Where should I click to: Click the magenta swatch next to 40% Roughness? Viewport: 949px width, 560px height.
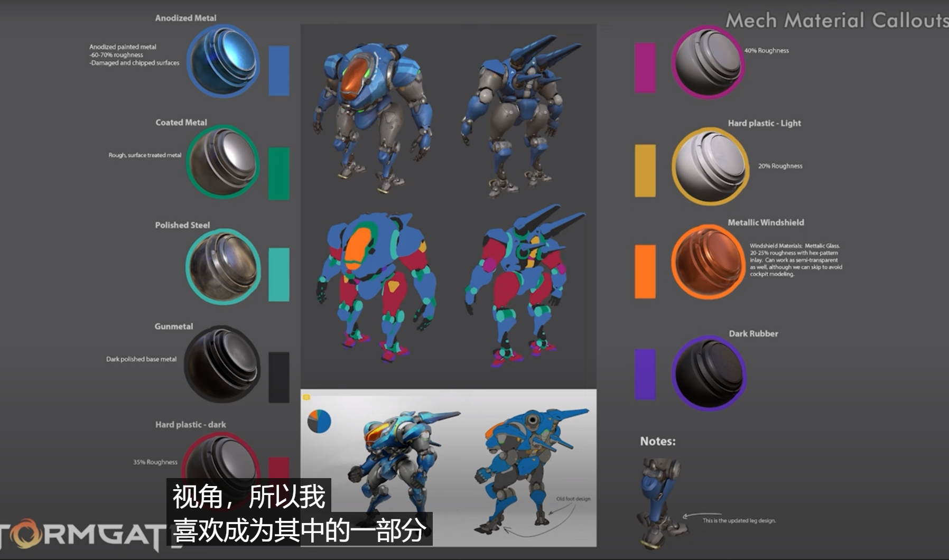(645, 68)
